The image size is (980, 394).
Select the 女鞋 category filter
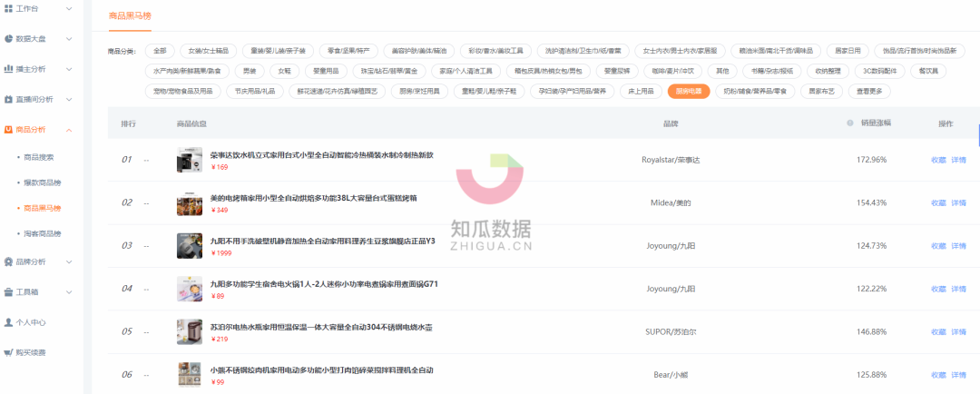pyautogui.click(x=284, y=71)
